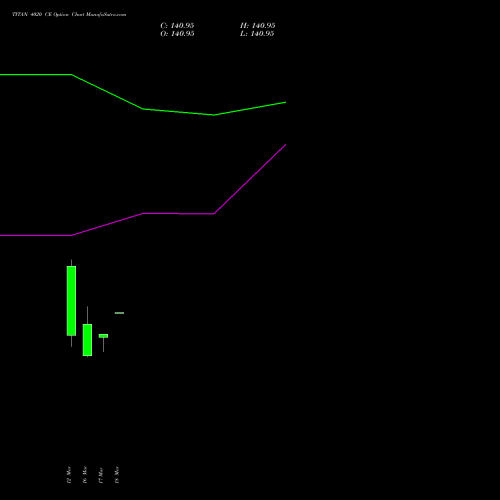This screenshot has height=500, width=500.
Task: Click the 16 Mar date axis label
Action: click(x=85, y=475)
